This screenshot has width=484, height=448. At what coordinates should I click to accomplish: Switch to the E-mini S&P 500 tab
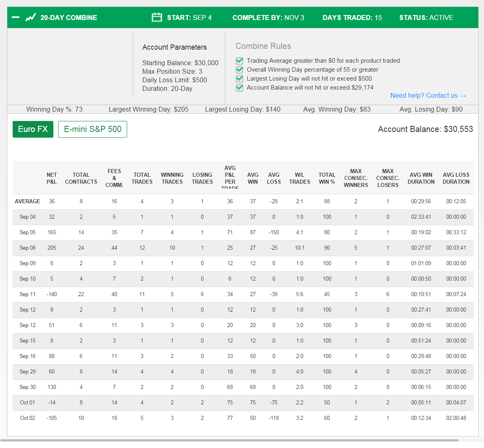click(x=92, y=129)
